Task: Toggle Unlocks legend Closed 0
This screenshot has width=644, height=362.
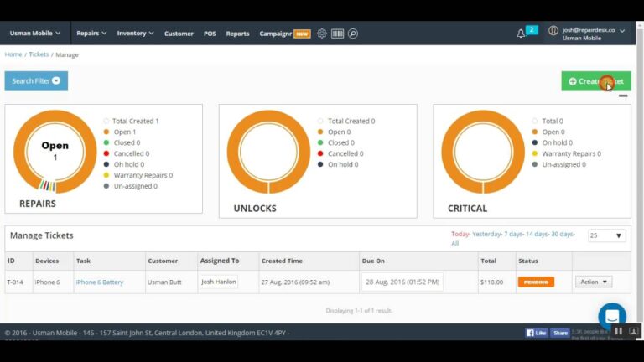Action: coord(336,142)
